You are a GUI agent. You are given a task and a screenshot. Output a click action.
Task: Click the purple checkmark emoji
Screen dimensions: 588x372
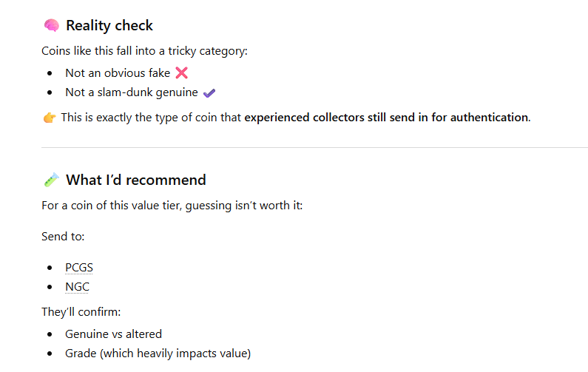209,93
